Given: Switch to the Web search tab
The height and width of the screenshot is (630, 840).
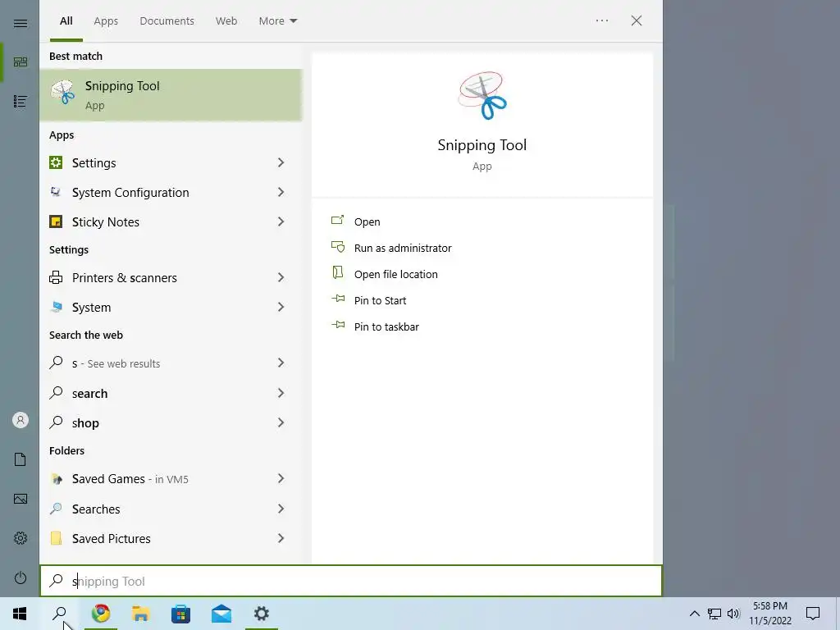Looking at the screenshot, I should 226,21.
